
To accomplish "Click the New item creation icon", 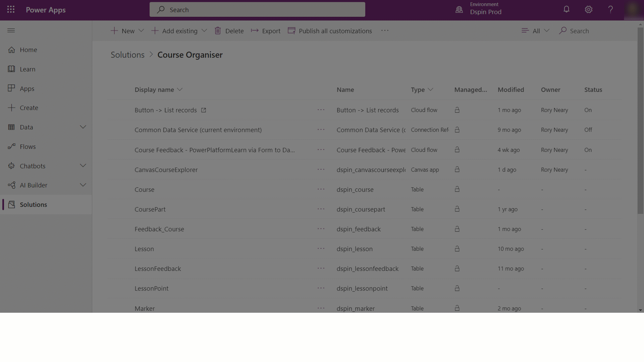I will pos(114,31).
